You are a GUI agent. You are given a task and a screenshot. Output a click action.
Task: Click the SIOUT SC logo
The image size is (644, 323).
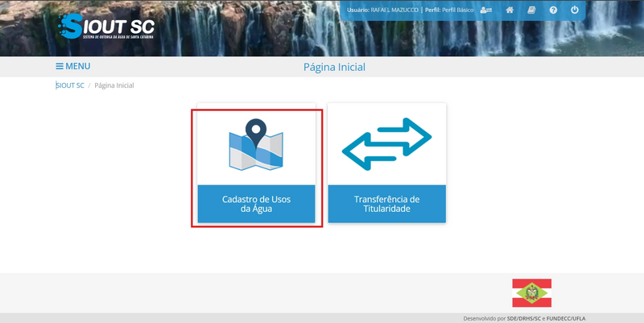click(x=106, y=27)
